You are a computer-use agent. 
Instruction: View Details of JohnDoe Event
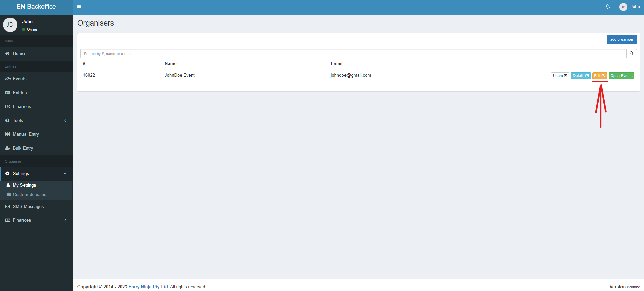coord(581,76)
